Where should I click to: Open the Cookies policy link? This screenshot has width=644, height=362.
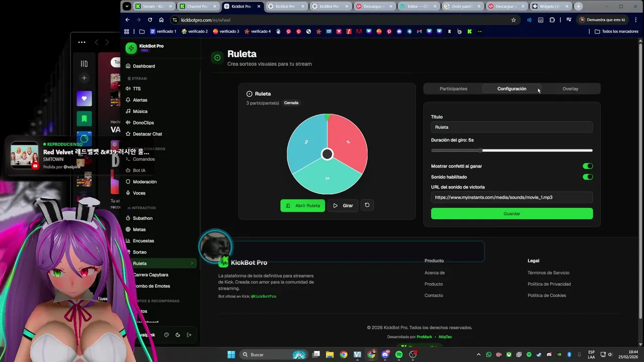coord(546,295)
